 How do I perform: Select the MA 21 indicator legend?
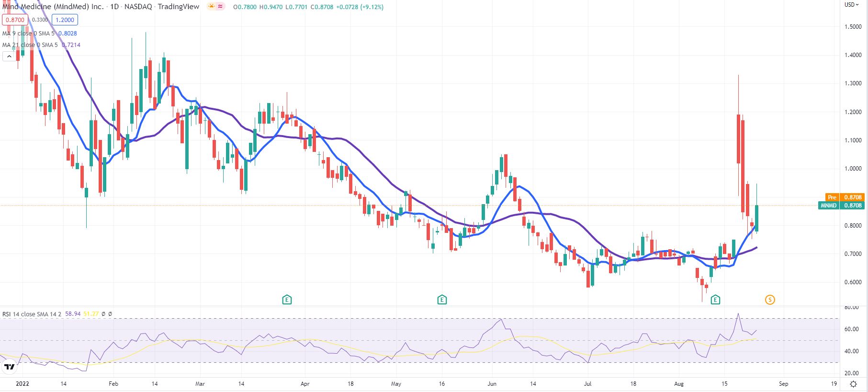pos(30,45)
